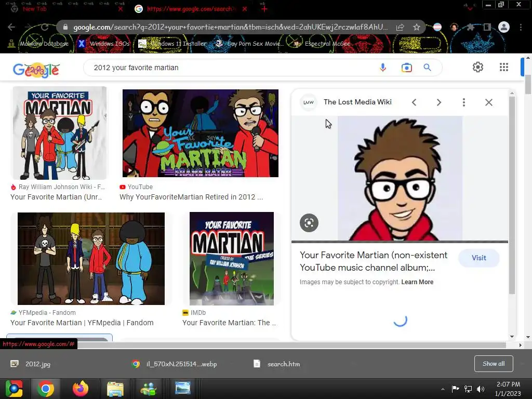Click the voice search microphone icon

383,68
